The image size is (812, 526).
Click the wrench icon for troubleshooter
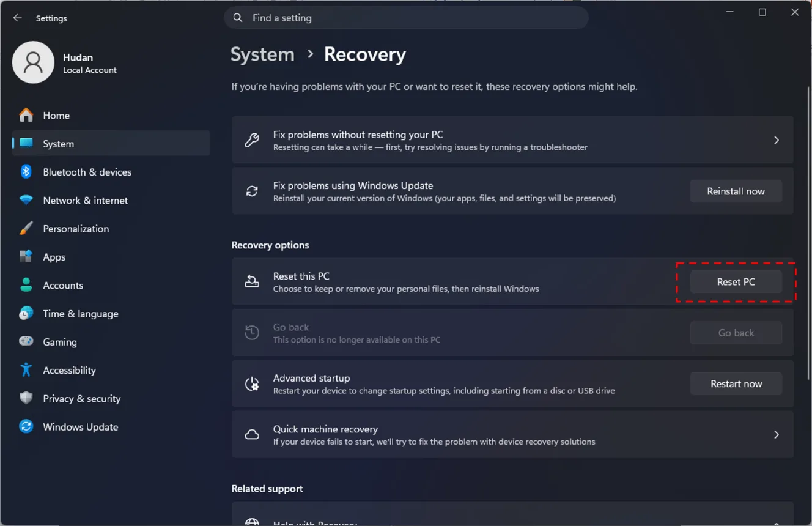(252, 140)
